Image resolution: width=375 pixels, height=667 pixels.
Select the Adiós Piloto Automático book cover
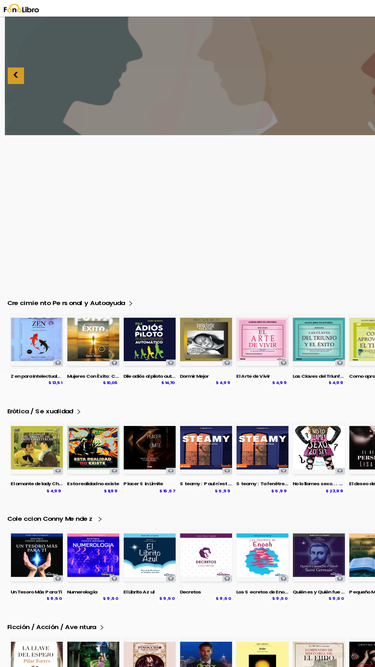(x=150, y=339)
